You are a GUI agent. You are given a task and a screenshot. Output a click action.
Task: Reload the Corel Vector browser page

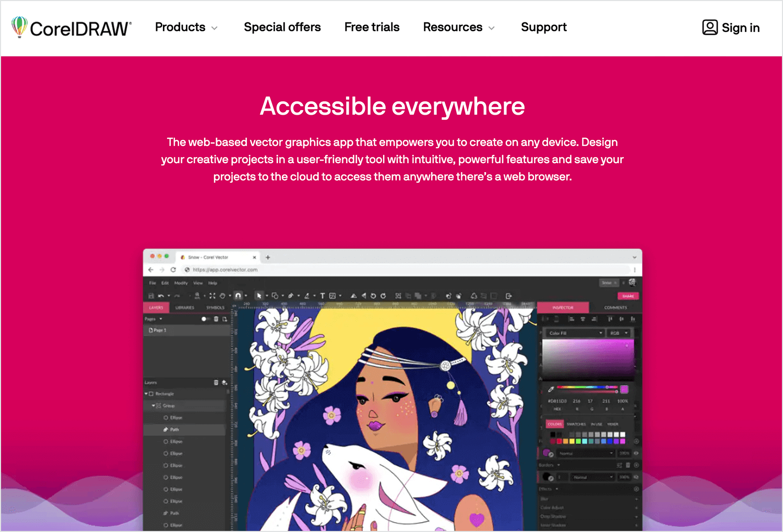pyautogui.click(x=173, y=270)
